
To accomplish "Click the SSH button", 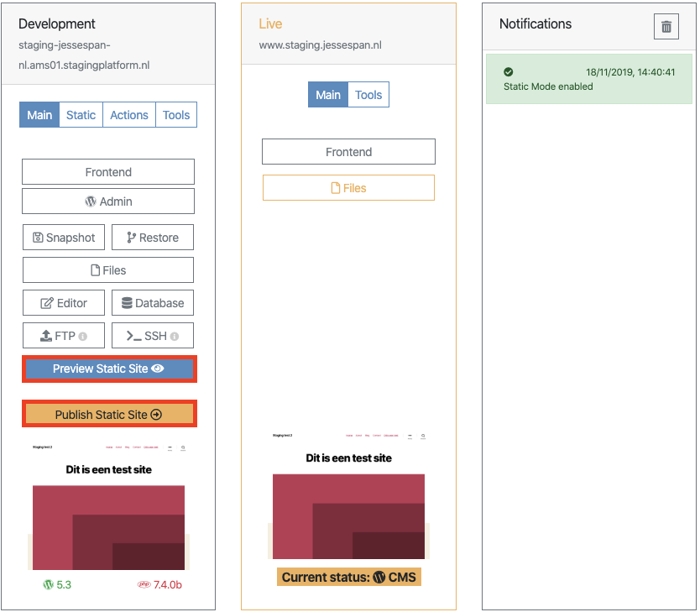I will tap(153, 336).
